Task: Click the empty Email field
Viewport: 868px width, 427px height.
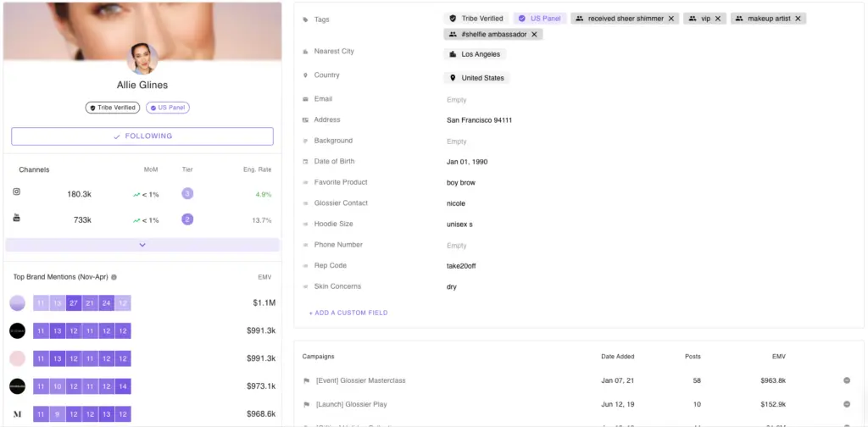Action: point(457,100)
